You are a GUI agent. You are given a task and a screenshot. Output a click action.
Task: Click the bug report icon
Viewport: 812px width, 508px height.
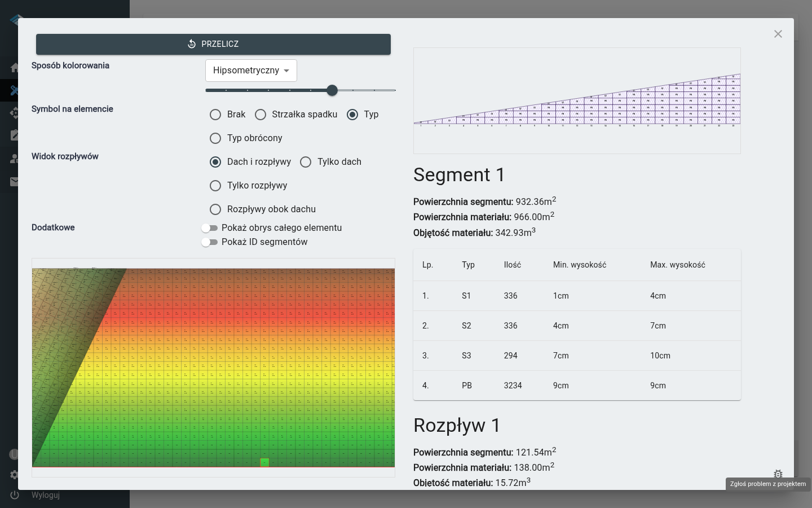[778, 473]
